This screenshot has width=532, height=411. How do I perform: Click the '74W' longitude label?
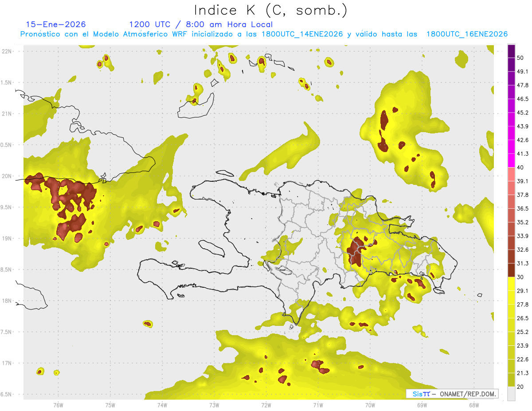(x=162, y=405)
